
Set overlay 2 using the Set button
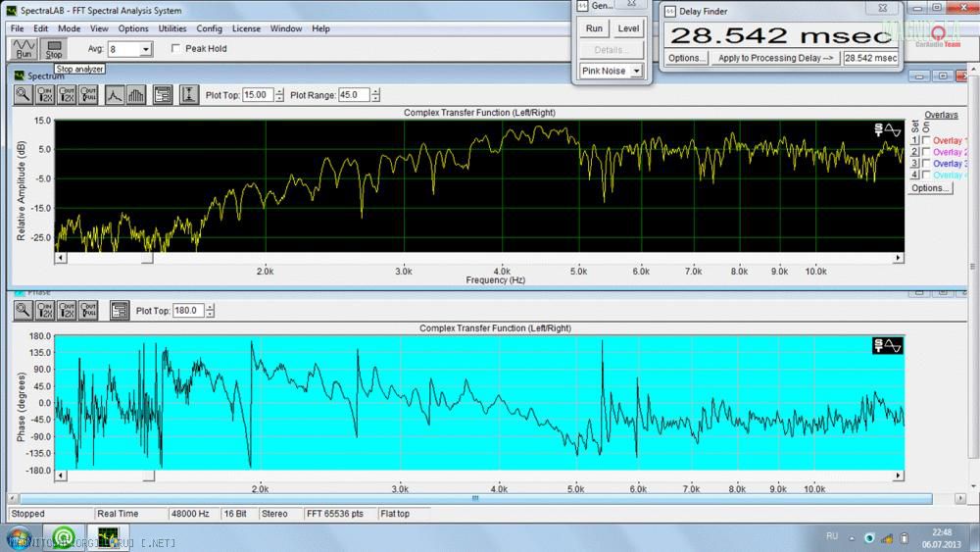tap(915, 152)
